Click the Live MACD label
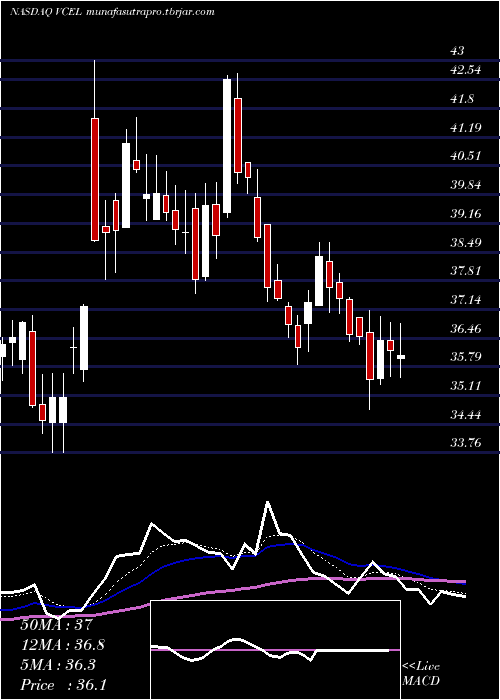This screenshot has width=500, height=700. coord(421,674)
